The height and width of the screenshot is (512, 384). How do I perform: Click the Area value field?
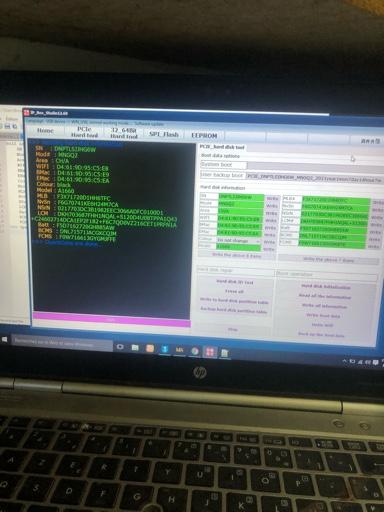click(241, 211)
